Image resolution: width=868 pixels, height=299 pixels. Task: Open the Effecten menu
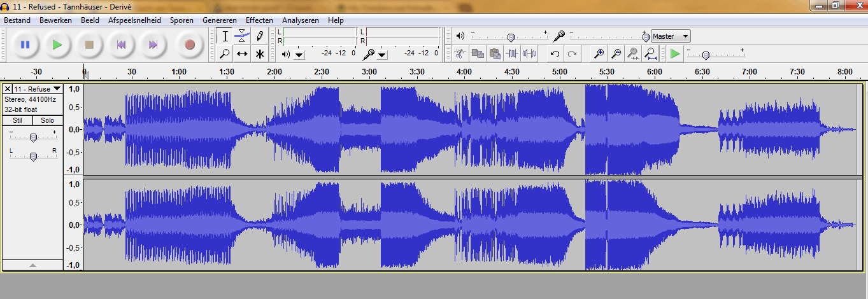point(259,20)
